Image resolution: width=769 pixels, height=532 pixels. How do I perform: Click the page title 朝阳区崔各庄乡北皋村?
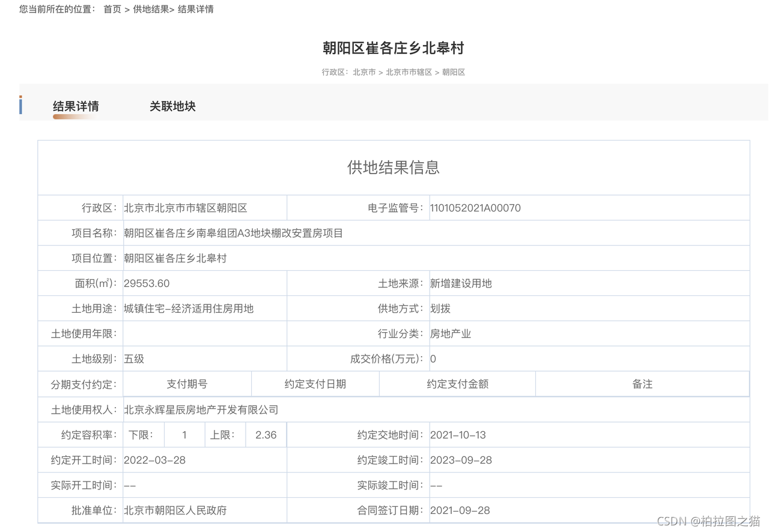(x=394, y=47)
